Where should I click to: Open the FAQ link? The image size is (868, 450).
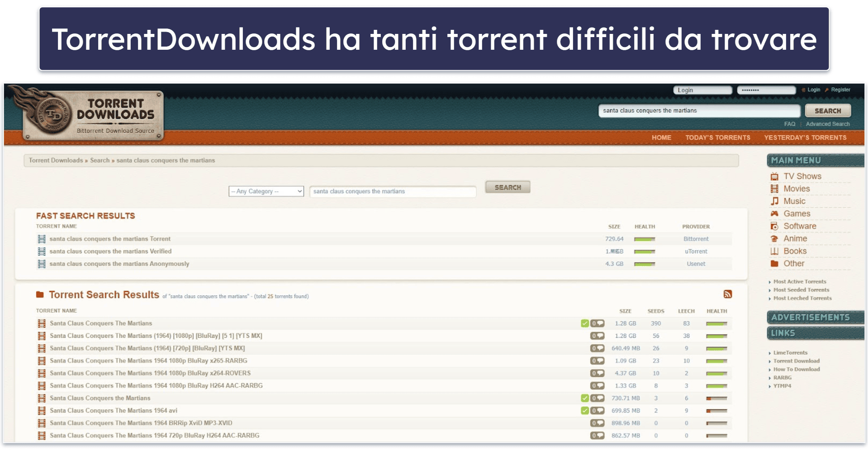pos(789,124)
